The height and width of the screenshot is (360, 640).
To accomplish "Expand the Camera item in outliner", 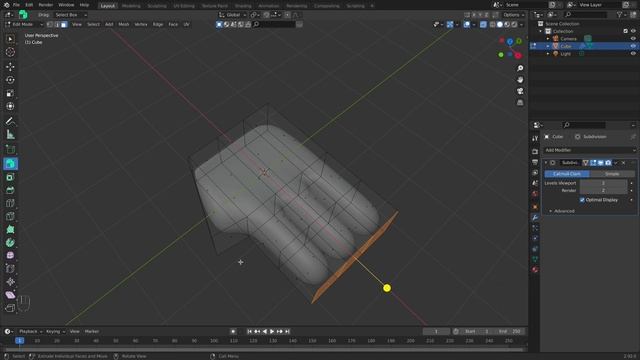I will click(548, 39).
